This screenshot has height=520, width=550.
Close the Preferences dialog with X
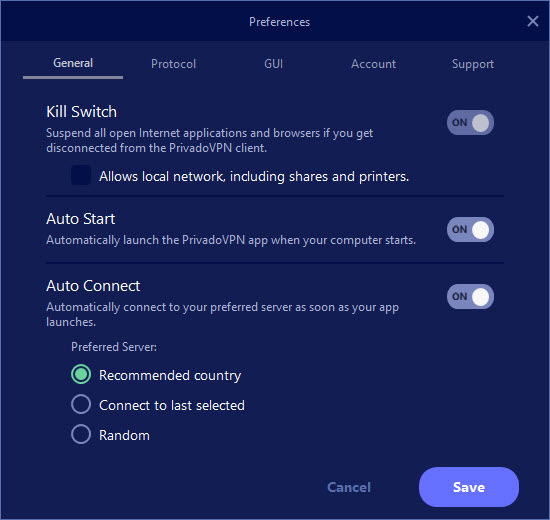[532, 21]
